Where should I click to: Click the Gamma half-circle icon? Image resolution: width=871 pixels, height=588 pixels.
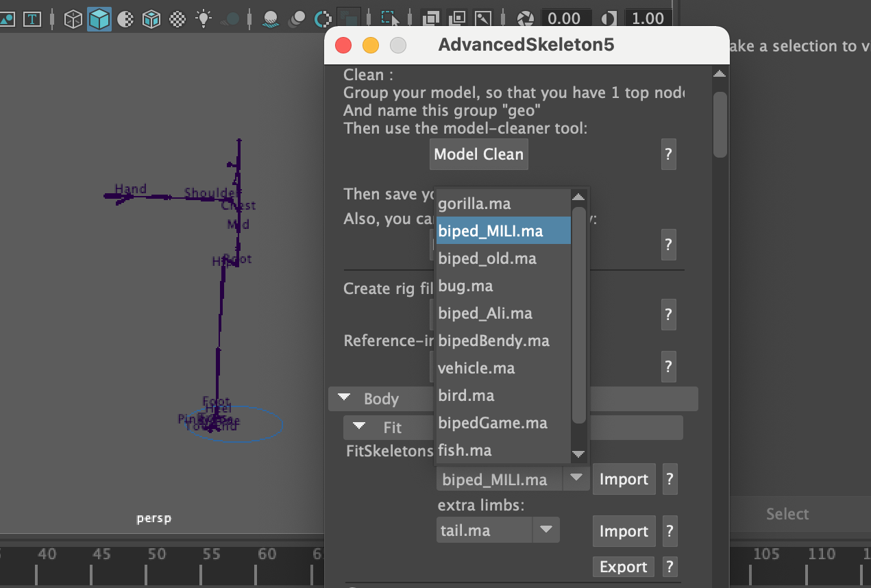click(608, 19)
